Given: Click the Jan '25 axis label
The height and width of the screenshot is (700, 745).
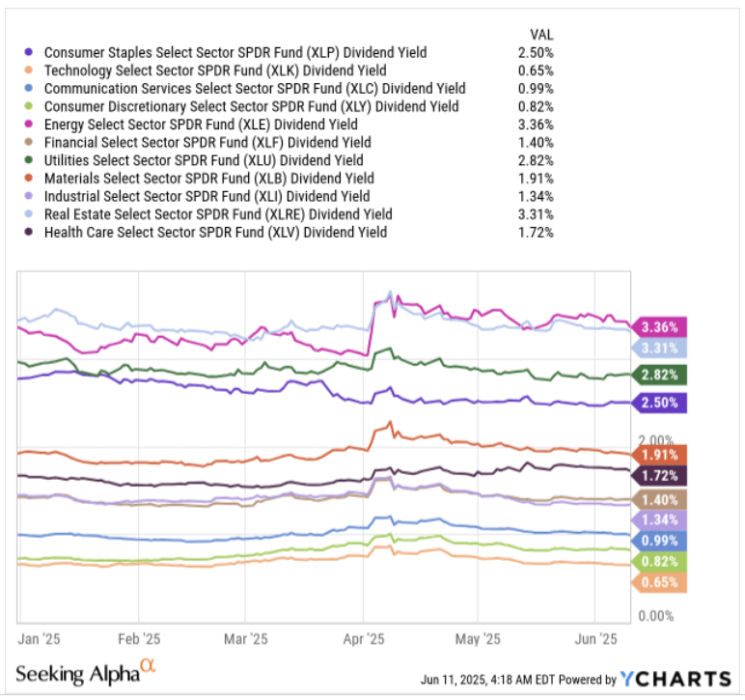Looking at the screenshot, I should tap(38, 639).
